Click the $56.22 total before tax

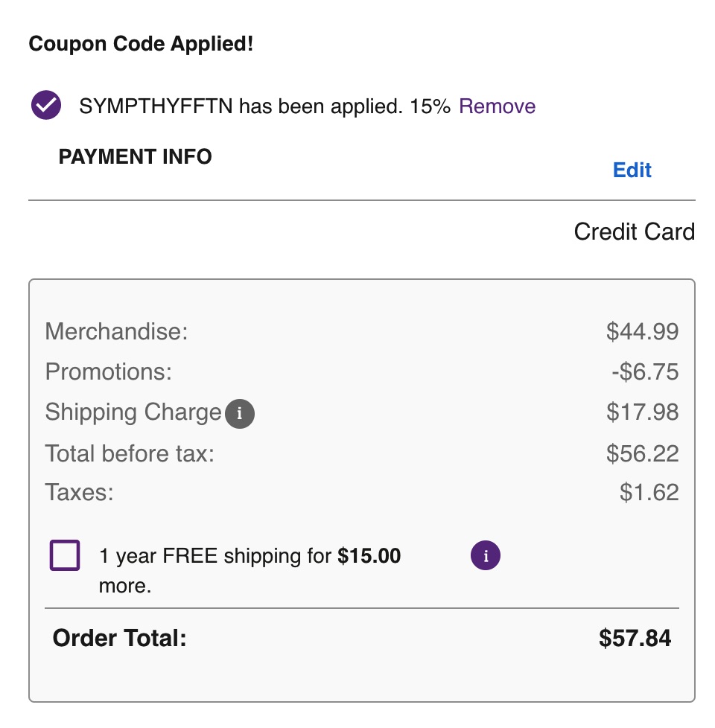[x=642, y=453]
